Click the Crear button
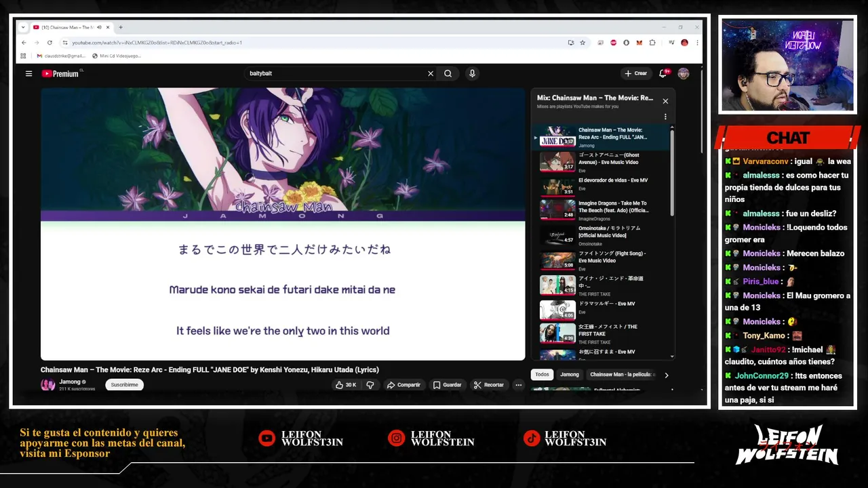868x488 pixels. click(x=635, y=73)
